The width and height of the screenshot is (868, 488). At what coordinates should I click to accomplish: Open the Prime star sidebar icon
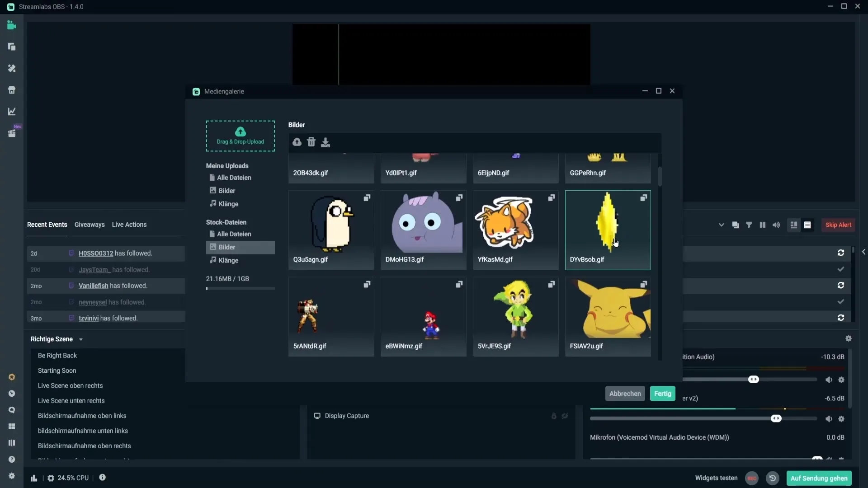pyautogui.click(x=12, y=377)
